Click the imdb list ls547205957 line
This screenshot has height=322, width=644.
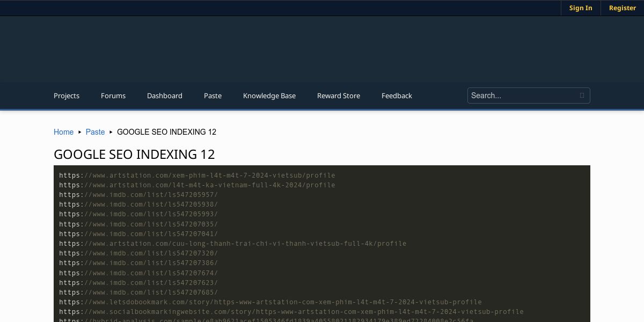point(138,195)
